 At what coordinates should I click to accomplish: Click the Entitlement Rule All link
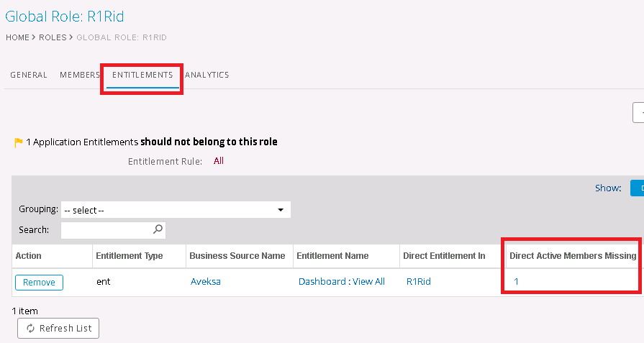[x=219, y=161]
